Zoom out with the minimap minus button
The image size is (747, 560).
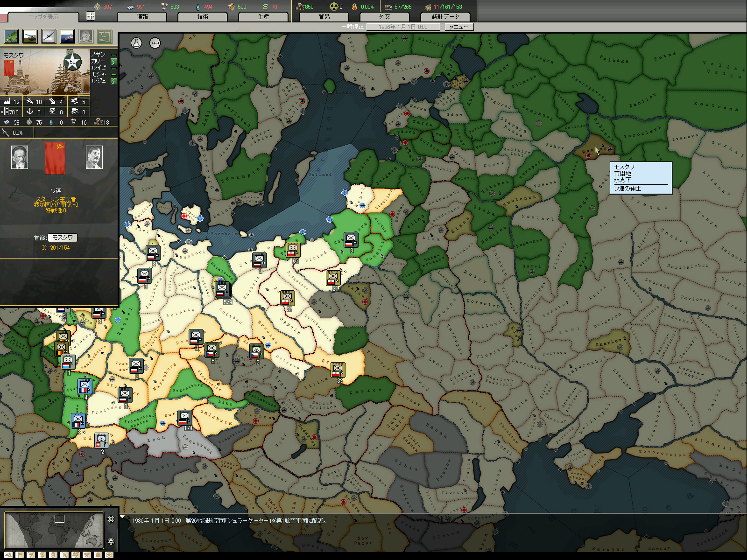[x=111, y=541]
